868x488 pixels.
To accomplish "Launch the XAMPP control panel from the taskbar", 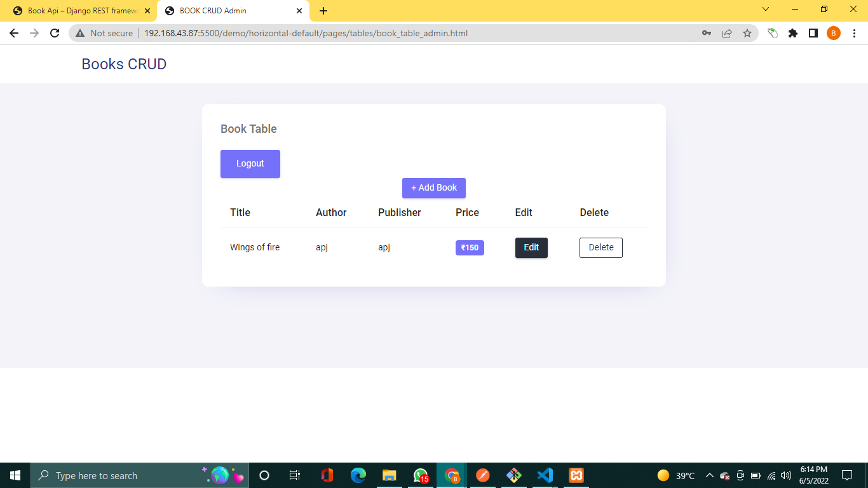I will tap(575, 475).
